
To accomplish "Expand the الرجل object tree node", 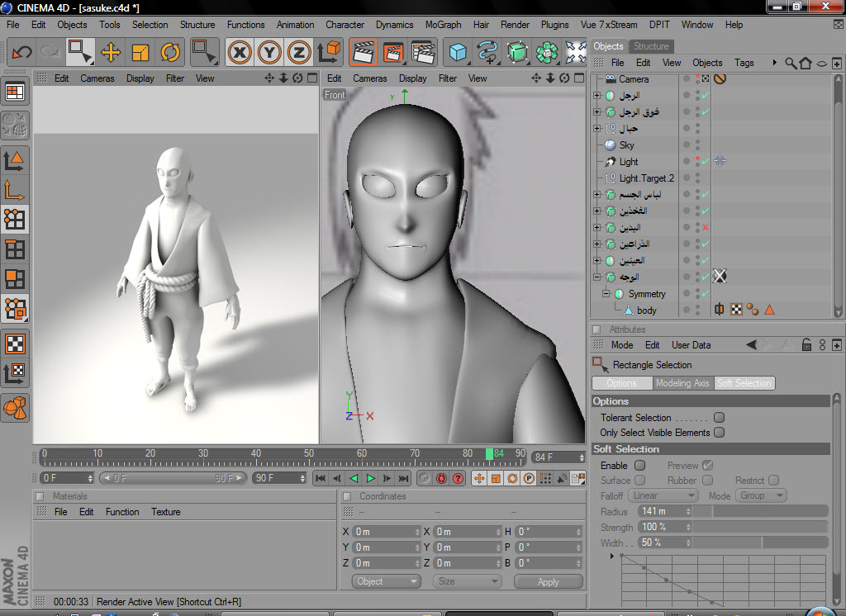I will click(x=596, y=96).
